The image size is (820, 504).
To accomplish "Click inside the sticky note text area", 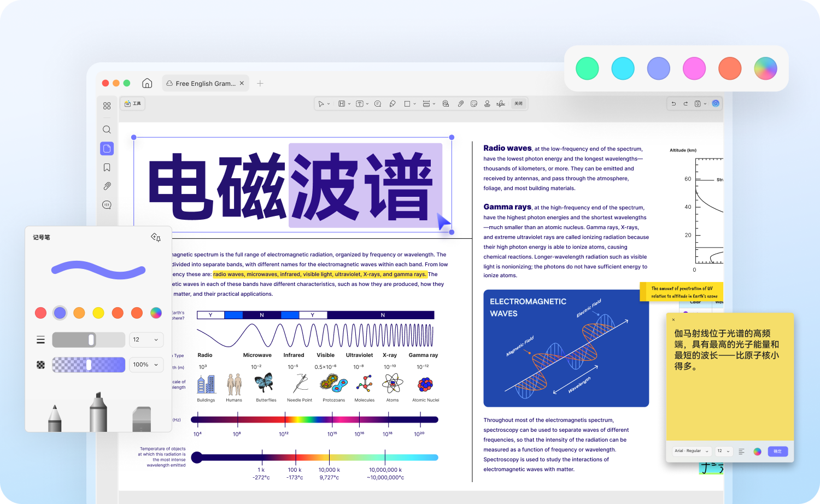I will (x=730, y=377).
